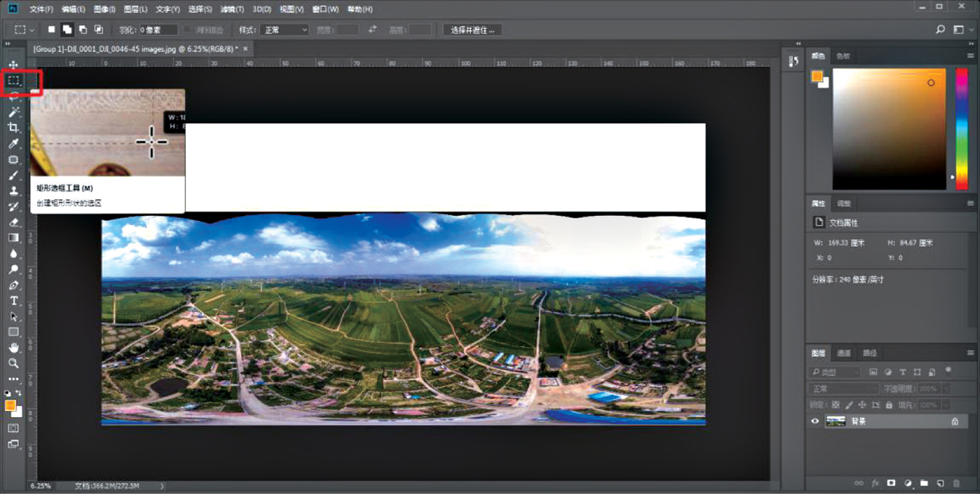Select the Zoom tool in toolbar

[x=14, y=364]
